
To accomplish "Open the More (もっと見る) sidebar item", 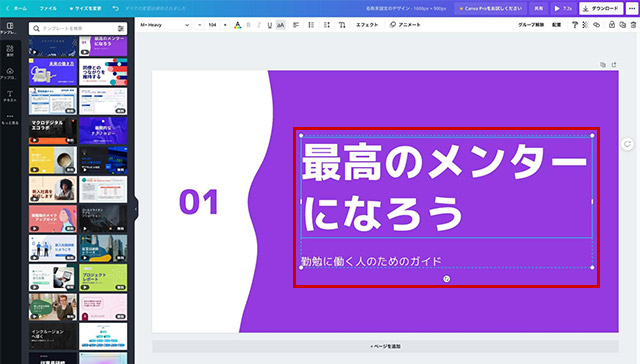I will point(10,119).
